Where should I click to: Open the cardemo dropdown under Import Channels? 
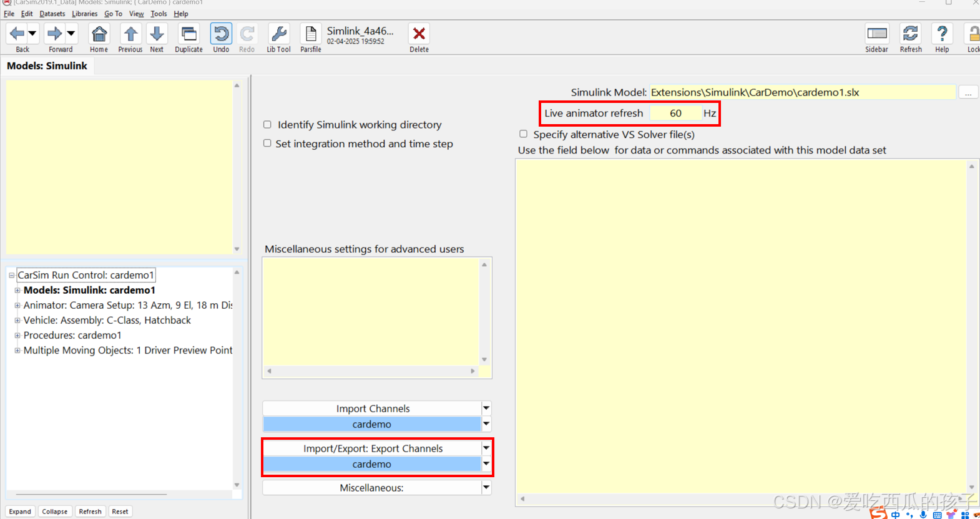pyautogui.click(x=486, y=424)
